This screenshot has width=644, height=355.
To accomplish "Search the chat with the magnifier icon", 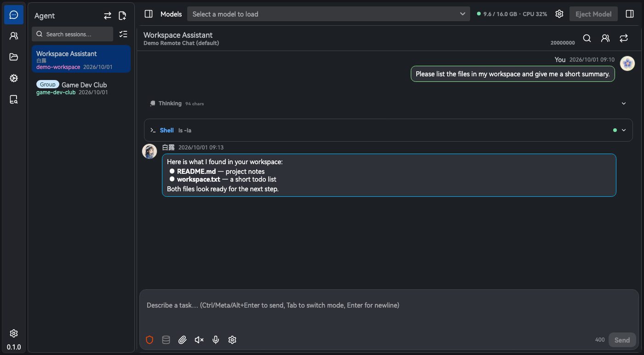I will [587, 38].
